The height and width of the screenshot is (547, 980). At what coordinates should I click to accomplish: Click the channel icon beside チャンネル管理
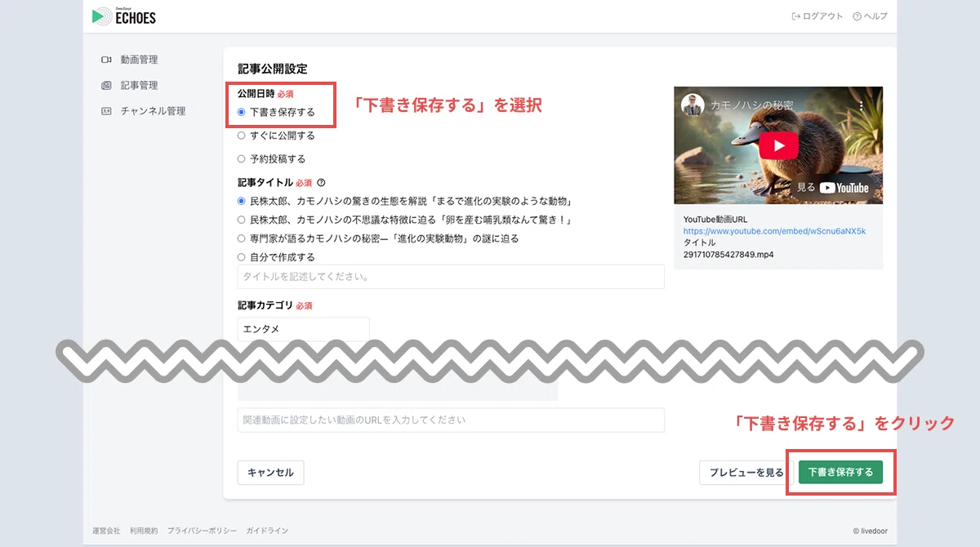coord(106,111)
